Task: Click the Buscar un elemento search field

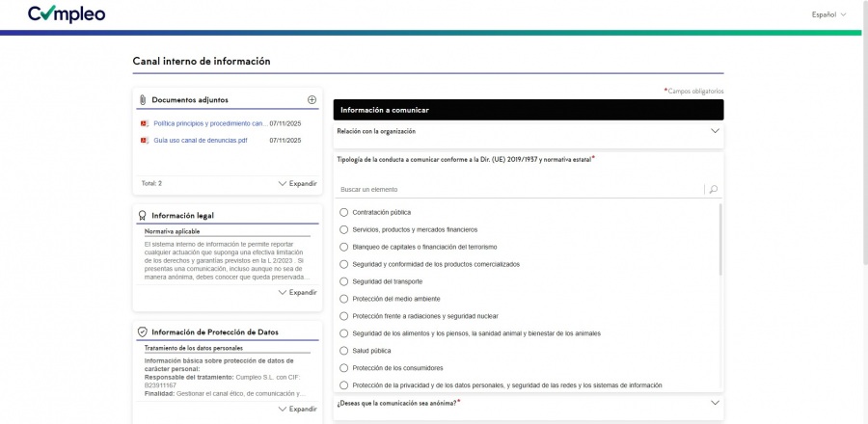Action: pos(521,190)
